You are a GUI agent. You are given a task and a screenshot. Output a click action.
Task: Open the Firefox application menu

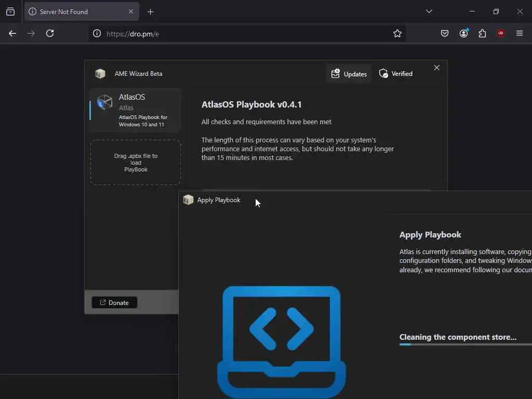[x=519, y=33]
